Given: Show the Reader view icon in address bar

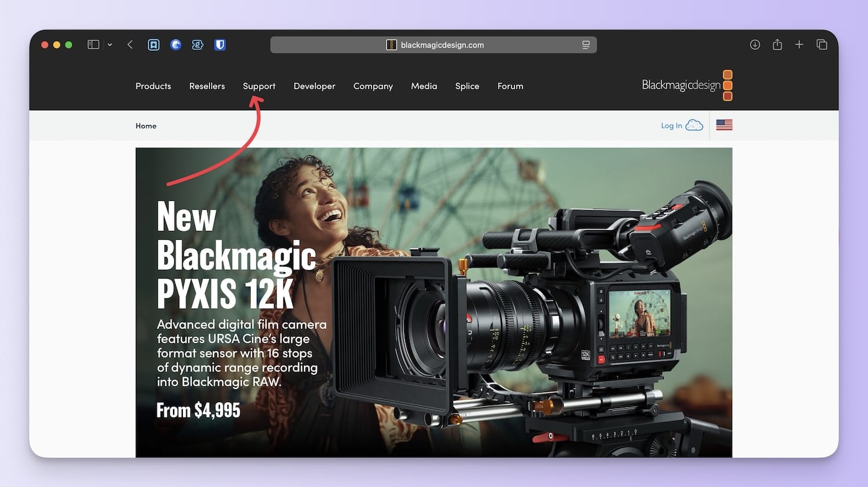Looking at the screenshot, I should [x=586, y=45].
